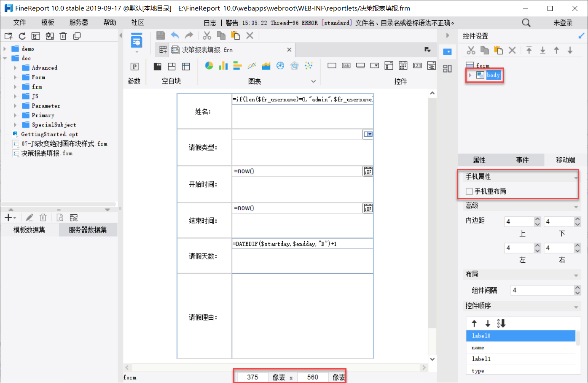Click the form preview icon
The image size is (588, 383).
pyautogui.click(x=137, y=41)
